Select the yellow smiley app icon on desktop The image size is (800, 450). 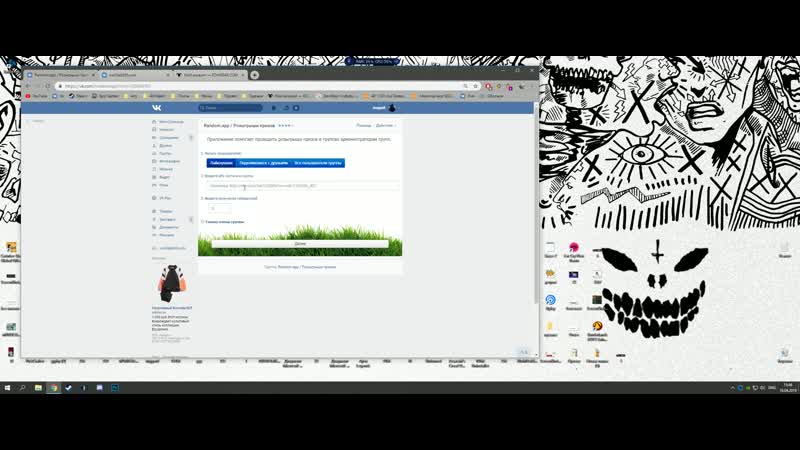coord(597,326)
